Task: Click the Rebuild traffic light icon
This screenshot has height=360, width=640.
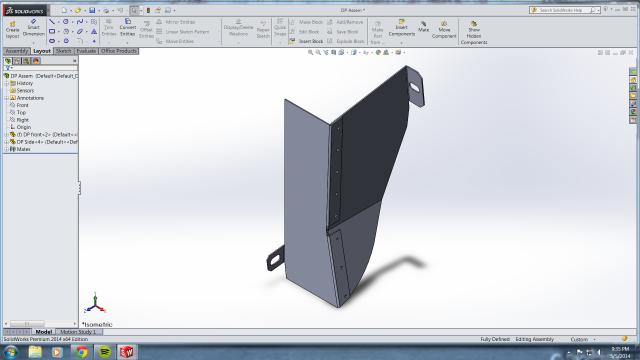Action: pos(149,10)
